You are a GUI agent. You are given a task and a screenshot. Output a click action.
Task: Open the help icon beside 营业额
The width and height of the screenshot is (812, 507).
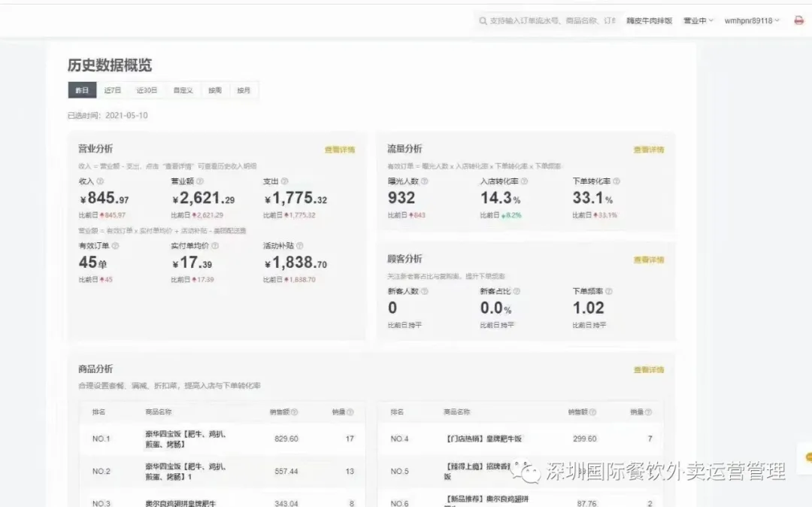[200, 181]
